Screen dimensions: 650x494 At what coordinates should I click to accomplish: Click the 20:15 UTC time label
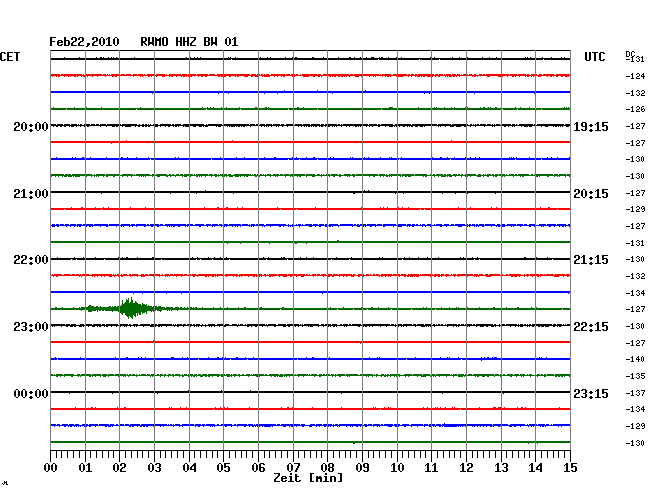click(x=591, y=194)
